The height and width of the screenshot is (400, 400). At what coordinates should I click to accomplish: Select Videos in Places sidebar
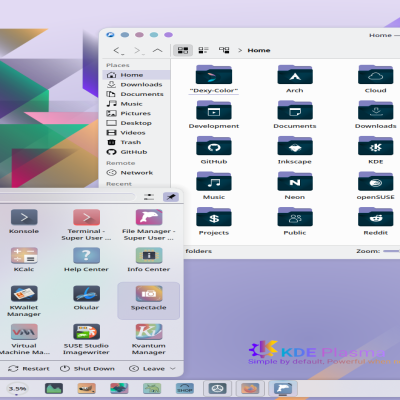[136, 133]
